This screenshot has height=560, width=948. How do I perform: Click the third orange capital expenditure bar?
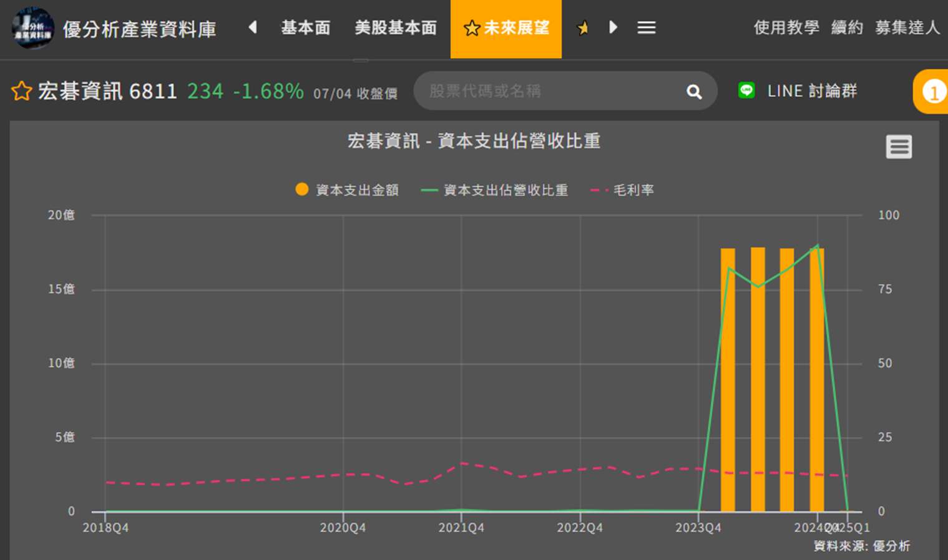coord(787,380)
